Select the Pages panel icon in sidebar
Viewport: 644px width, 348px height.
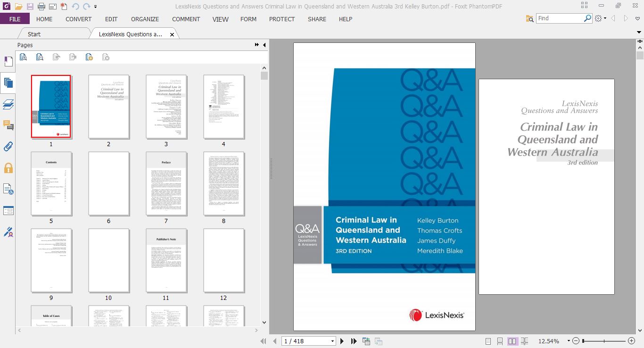(x=8, y=83)
